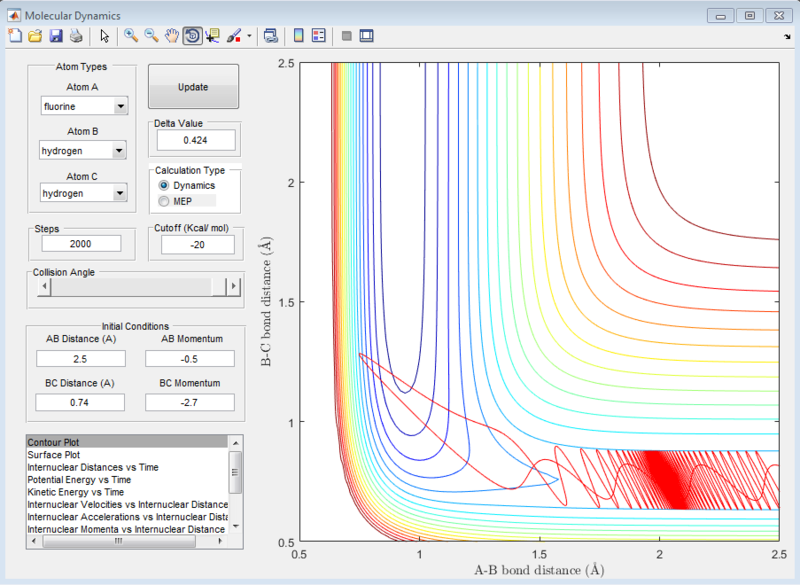Open the brush color dropdown arrow
This screenshot has width=800, height=585.
point(249,36)
